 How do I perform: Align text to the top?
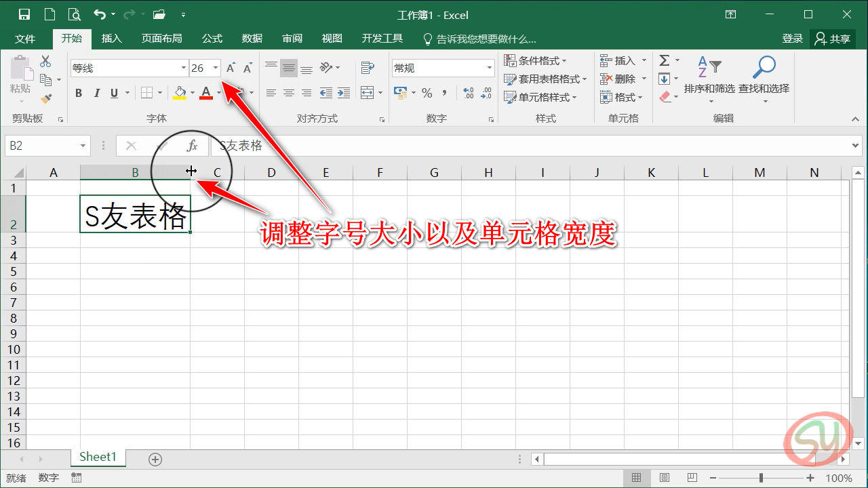point(271,68)
